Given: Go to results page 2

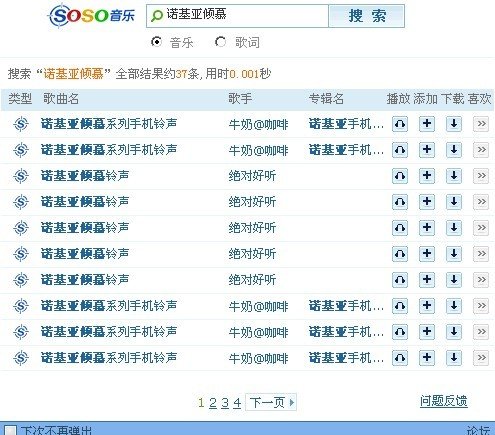Looking at the screenshot, I should (213, 403).
